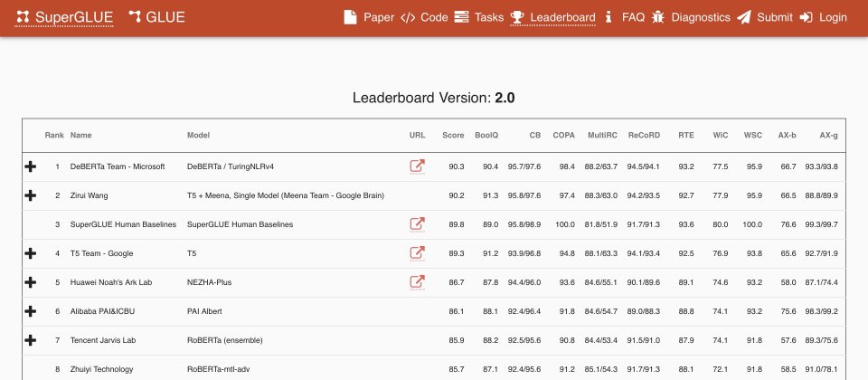868x380 pixels.
Task: Click the SuperGLUE logo icon
Action: tap(23, 17)
